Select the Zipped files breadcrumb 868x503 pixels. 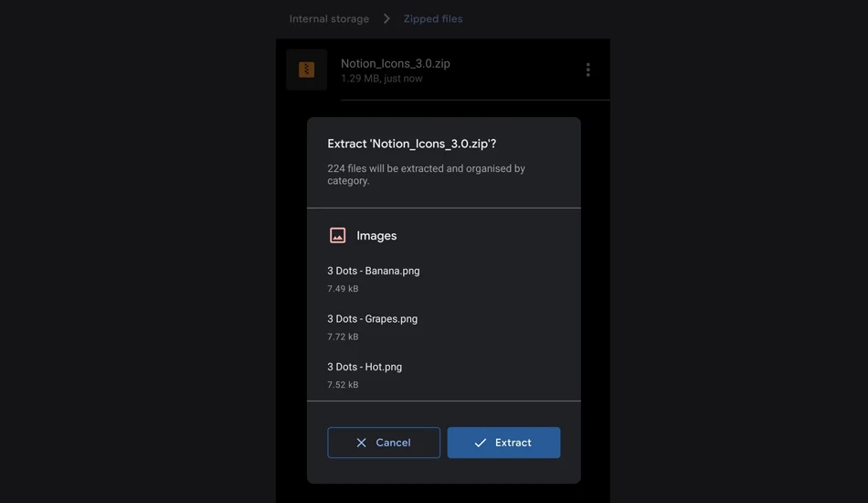click(433, 19)
